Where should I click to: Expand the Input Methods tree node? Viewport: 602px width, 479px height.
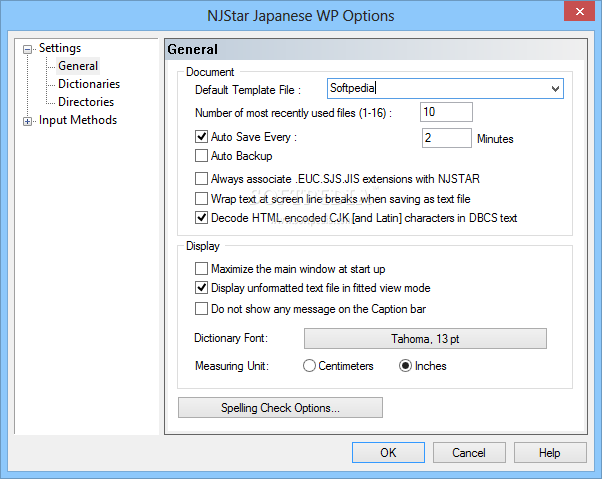(27, 121)
